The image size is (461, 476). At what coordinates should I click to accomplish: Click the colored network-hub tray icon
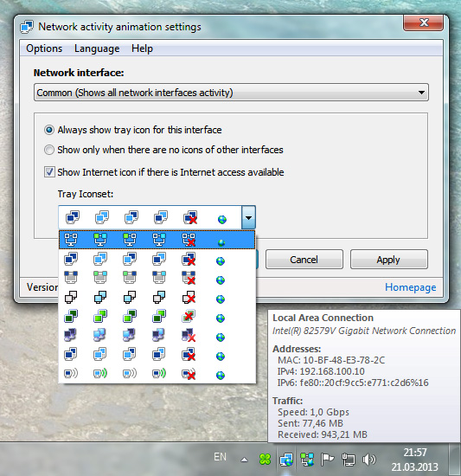click(x=307, y=460)
